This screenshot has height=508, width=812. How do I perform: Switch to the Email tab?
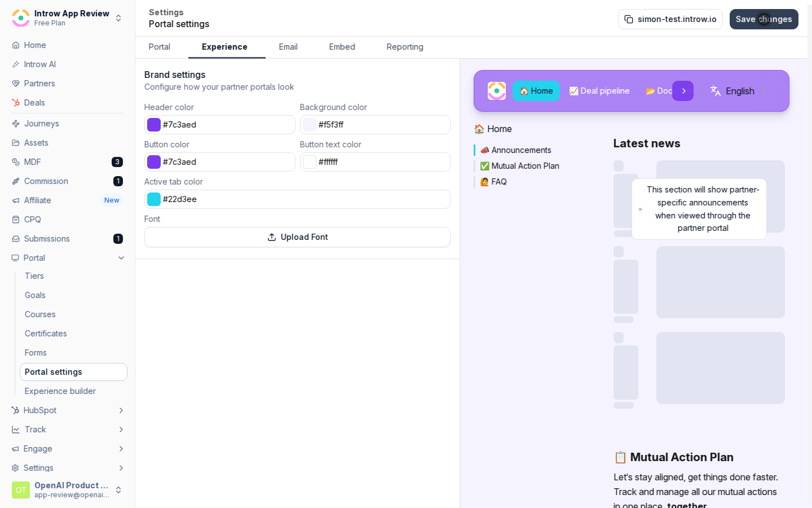click(288, 47)
